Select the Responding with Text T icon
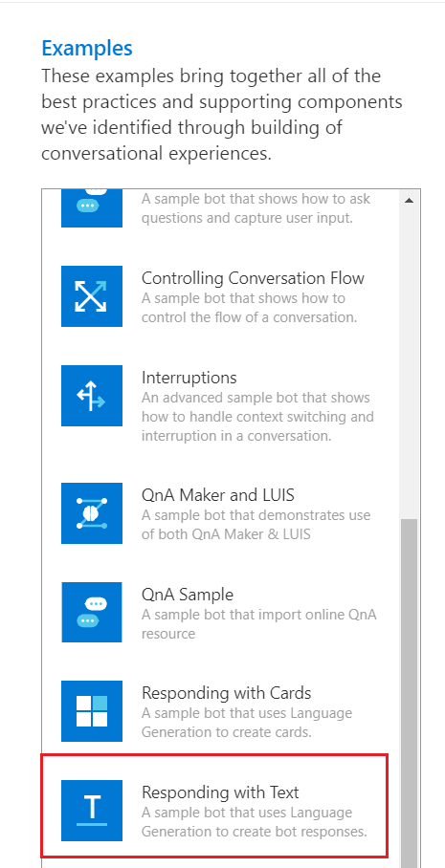Viewport: 445px width, 868px height. (x=92, y=811)
